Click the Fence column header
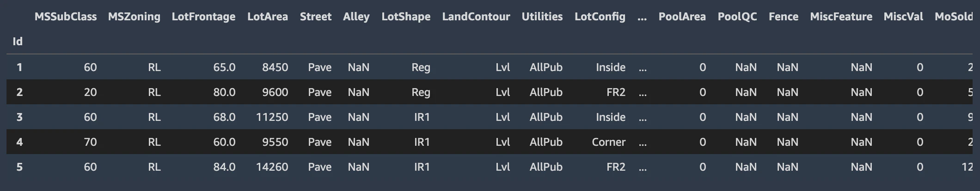980x191 pixels. pyautogui.click(x=784, y=17)
